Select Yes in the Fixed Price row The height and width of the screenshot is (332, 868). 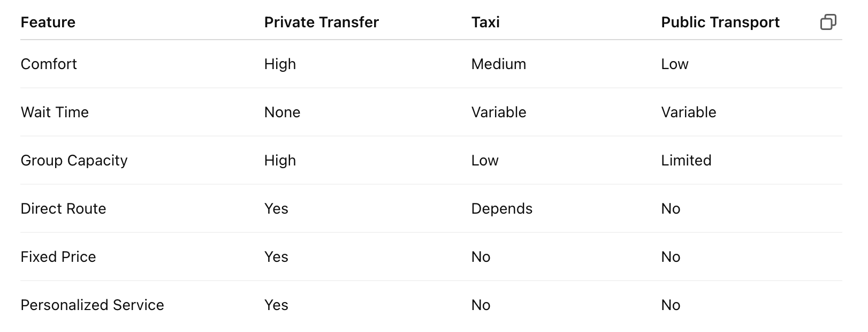coord(276,257)
